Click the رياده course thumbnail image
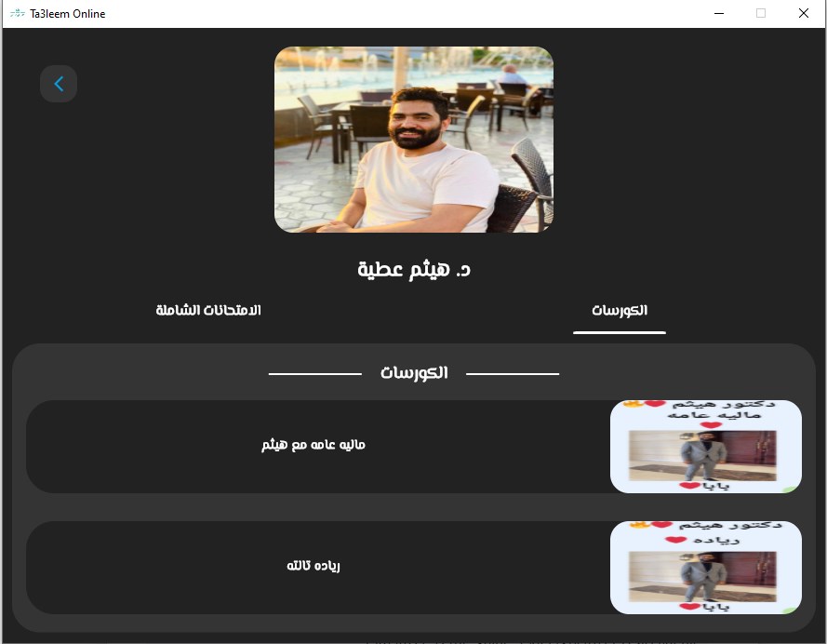The width and height of the screenshot is (827, 644). click(x=706, y=567)
